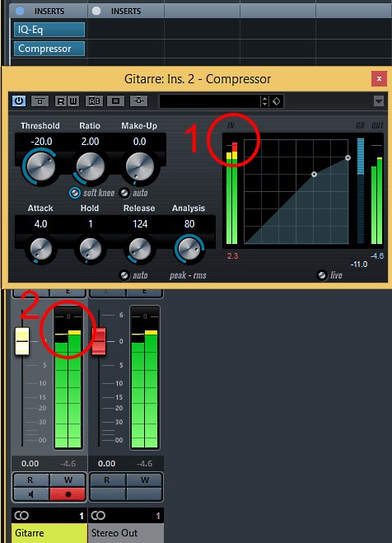The image size is (392, 543).
Task: Toggle the Compressor plugin power button
Action: (19, 101)
